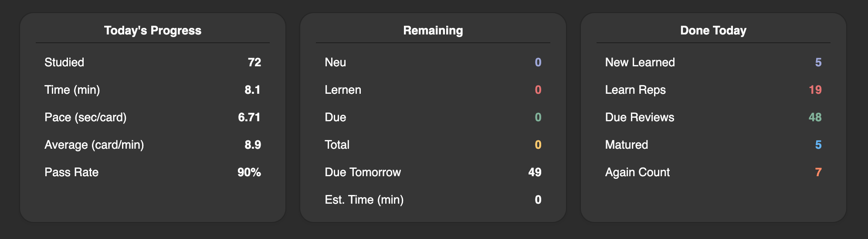
Task: Select the Average (card/min) row label
Action: [x=94, y=145]
